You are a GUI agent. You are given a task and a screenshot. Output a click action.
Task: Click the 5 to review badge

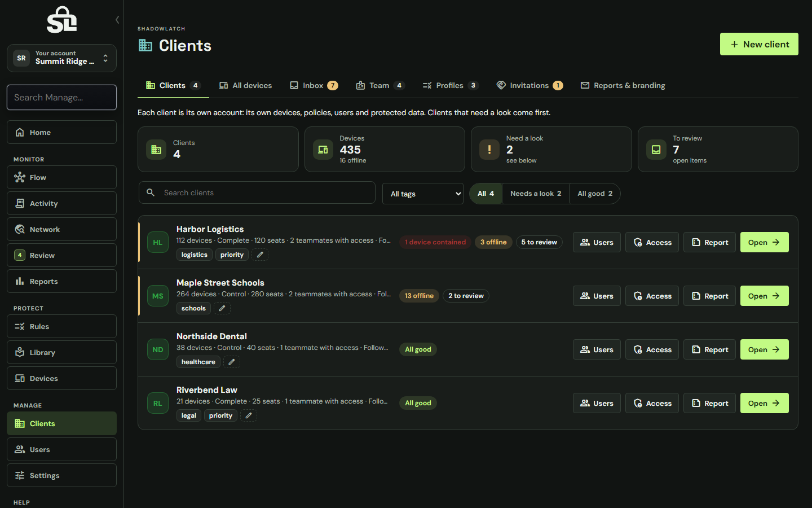(x=539, y=242)
